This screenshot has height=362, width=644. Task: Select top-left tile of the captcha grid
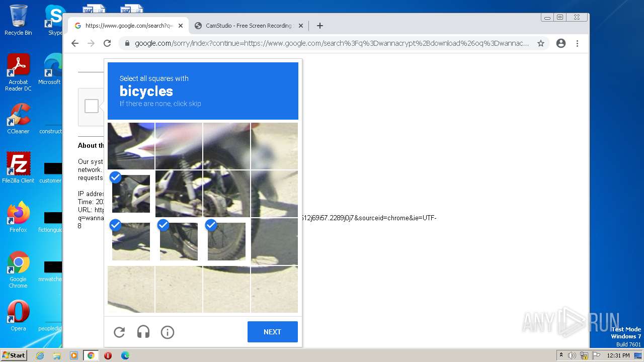pyautogui.click(x=131, y=146)
